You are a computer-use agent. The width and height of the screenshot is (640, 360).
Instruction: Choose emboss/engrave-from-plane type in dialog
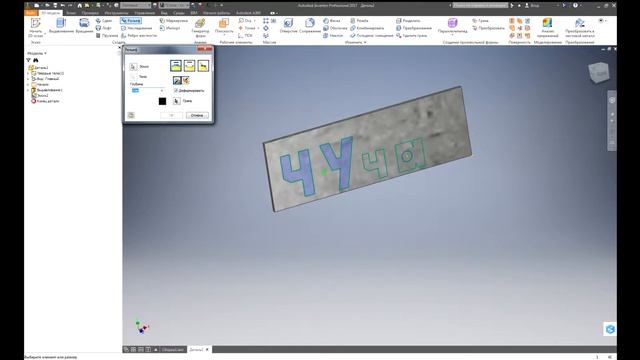(x=203, y=66)
